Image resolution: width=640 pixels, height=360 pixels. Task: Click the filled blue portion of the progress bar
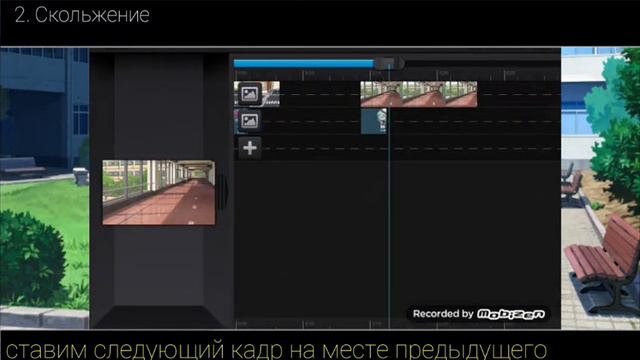point(304,64)
